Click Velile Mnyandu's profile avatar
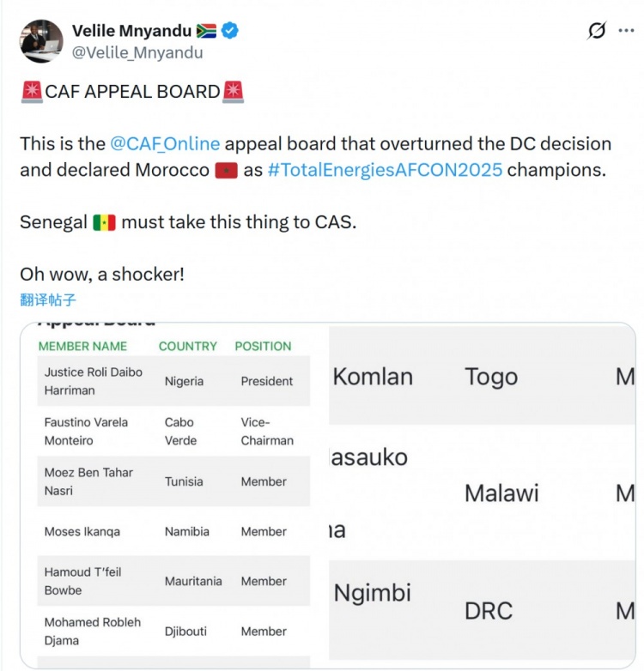644x671 pixels. pyautogui.click(x=41, y=41)
